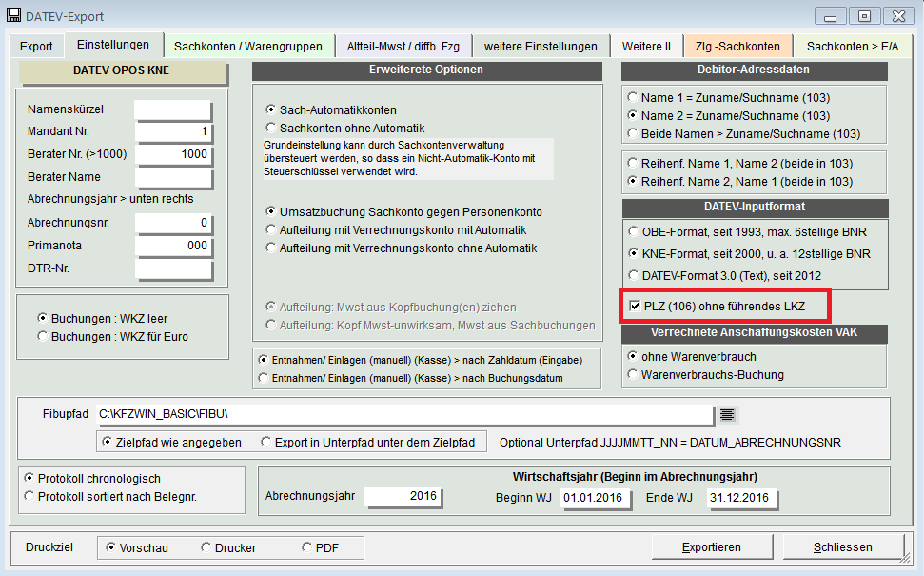
Task: Click the Fibupfad path field
Action: [x=404, y=414]
